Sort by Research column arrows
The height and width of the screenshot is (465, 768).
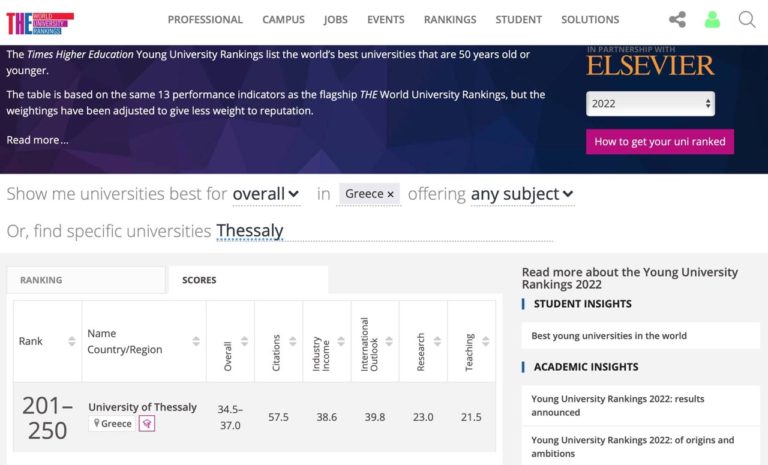coord(437,341)
